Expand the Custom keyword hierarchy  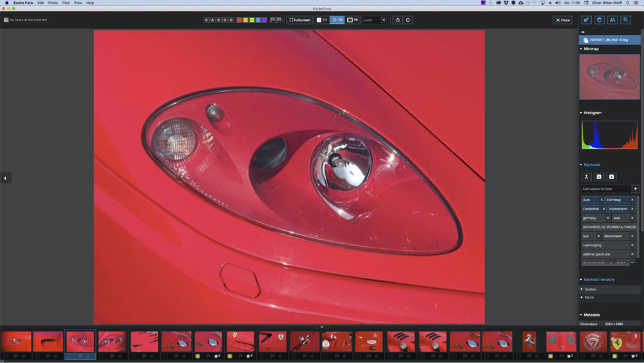point(582,289)
